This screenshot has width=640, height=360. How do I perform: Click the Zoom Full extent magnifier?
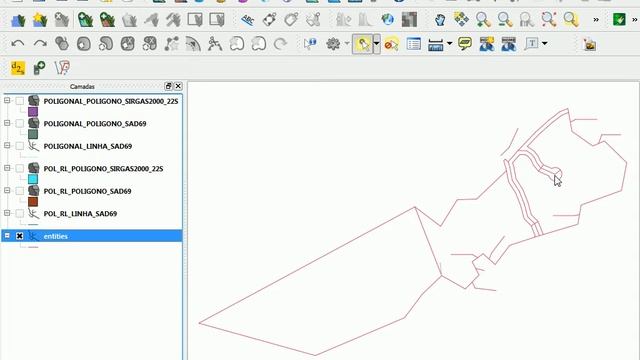549,20
